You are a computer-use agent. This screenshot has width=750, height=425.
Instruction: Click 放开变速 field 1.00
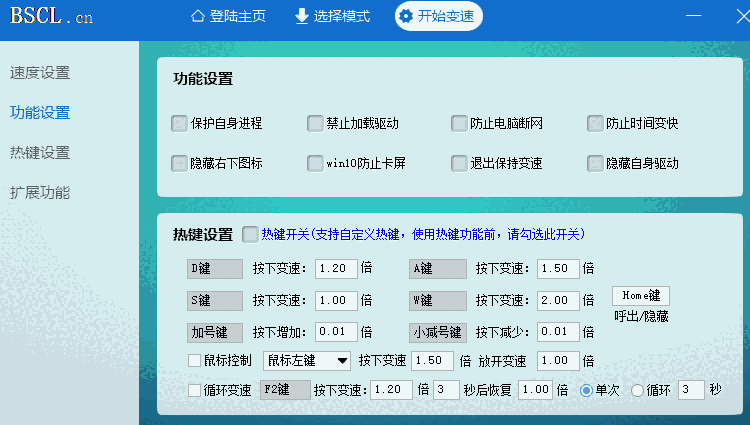point(558,361)
